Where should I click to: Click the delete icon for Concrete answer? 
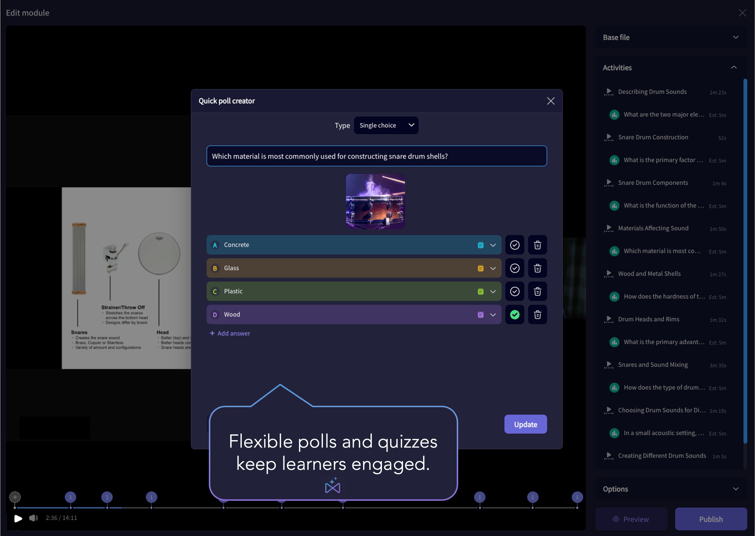point(537,245)
